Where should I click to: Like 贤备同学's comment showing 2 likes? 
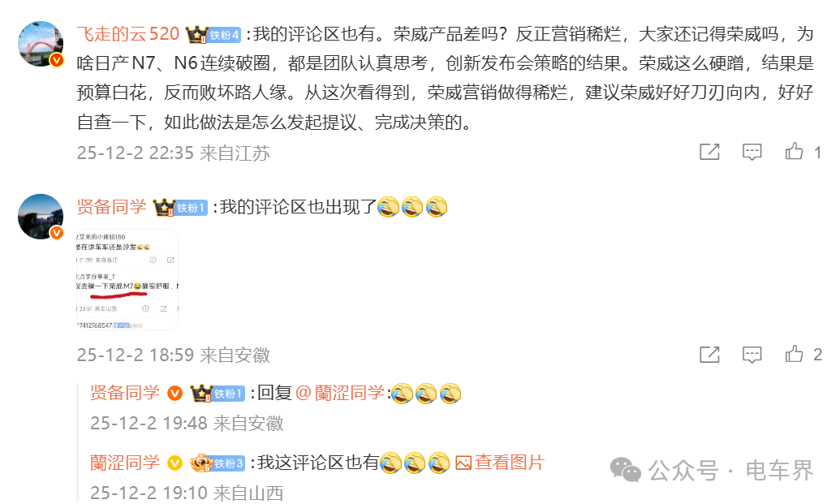(x=794, y=354)
